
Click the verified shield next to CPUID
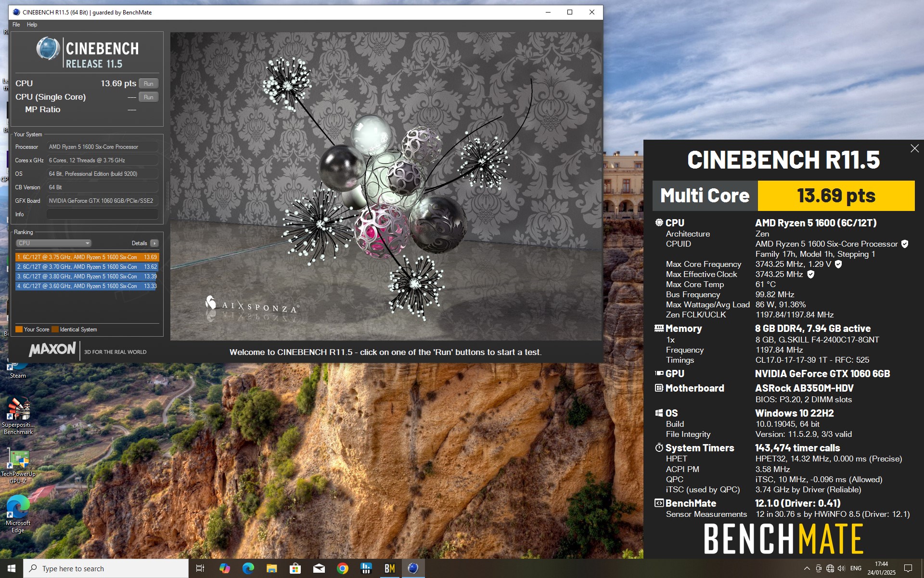pyautogui.click(x=905, y=244)
